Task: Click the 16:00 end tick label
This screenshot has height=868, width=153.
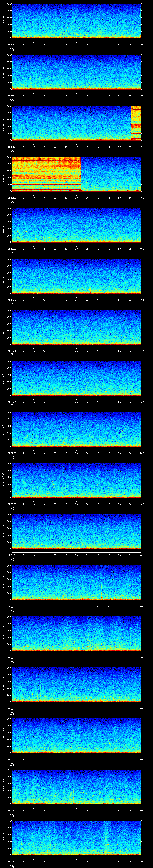Action: [141, 96]
